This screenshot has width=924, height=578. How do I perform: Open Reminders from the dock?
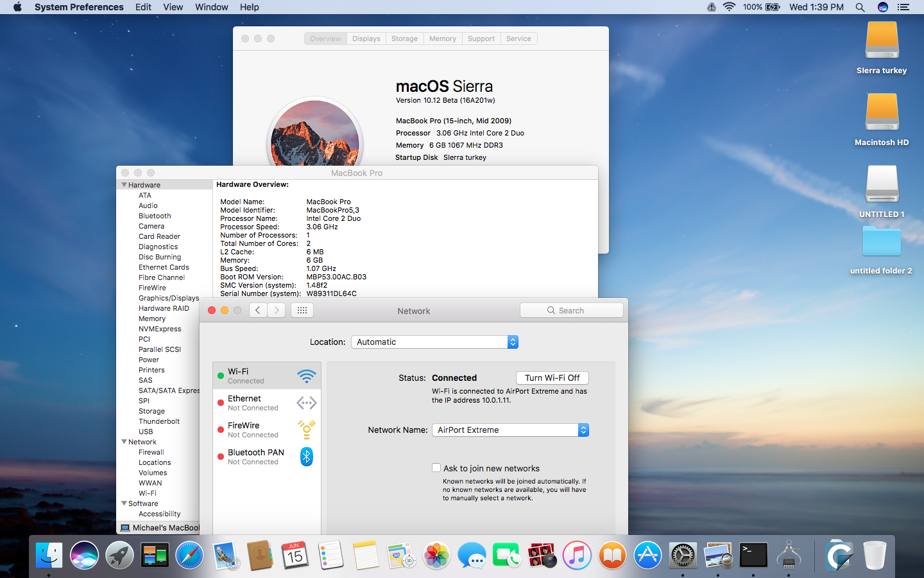pyautogui.click(x=330, y=556)
